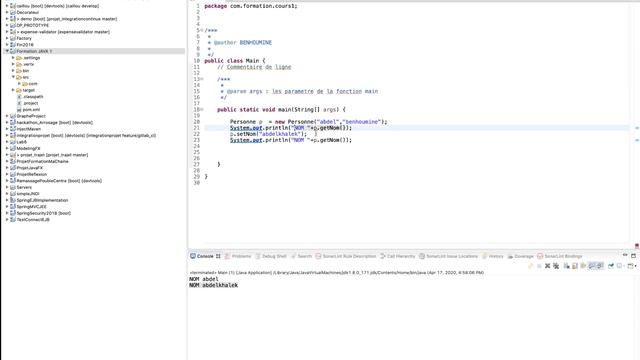The height and width of the screenshot is (360, 640).
Task: Select the TestConnectEJB project
Action: 33,220
